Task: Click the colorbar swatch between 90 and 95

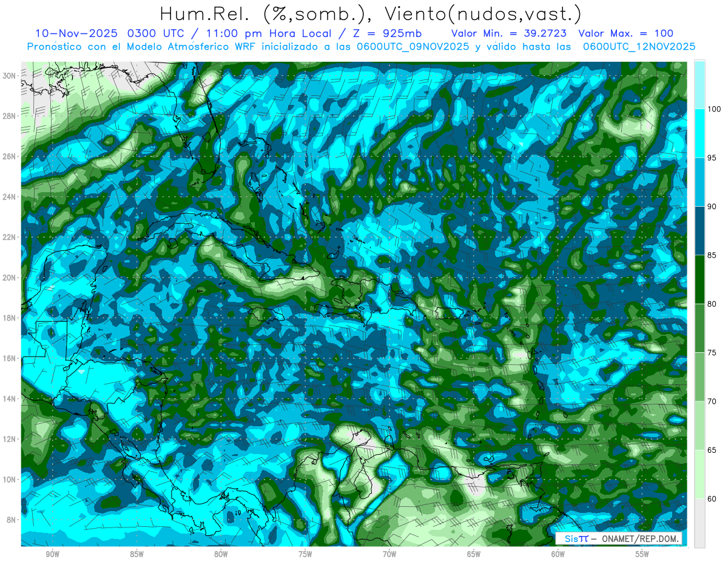Action: click(x=699, y=182)
